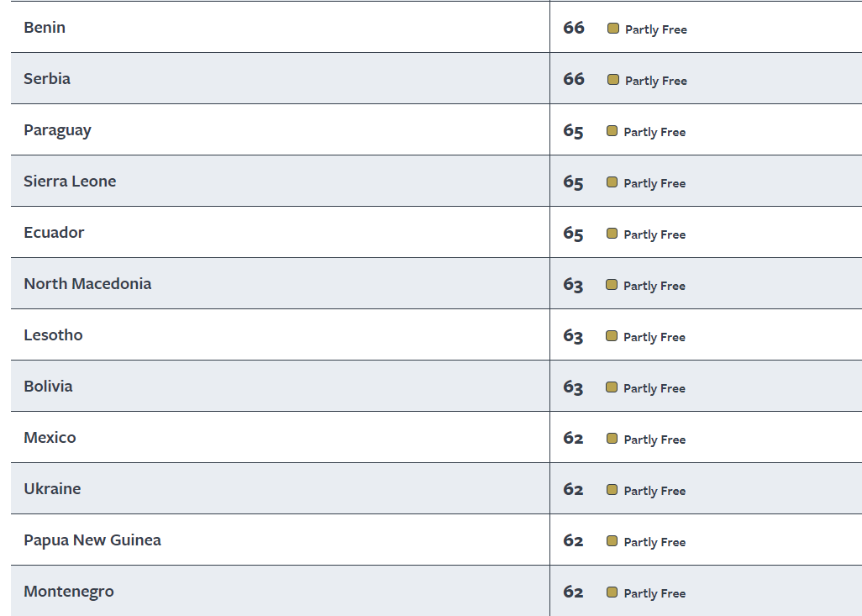
Task: Click Montenegro's Partly Free status icon
Action: [612, 592]
